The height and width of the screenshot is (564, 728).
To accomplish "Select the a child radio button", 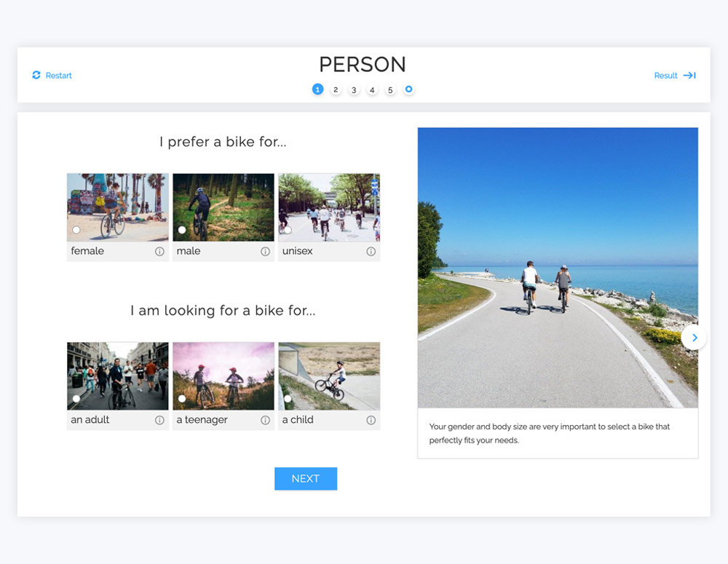I will coord(288,398).
